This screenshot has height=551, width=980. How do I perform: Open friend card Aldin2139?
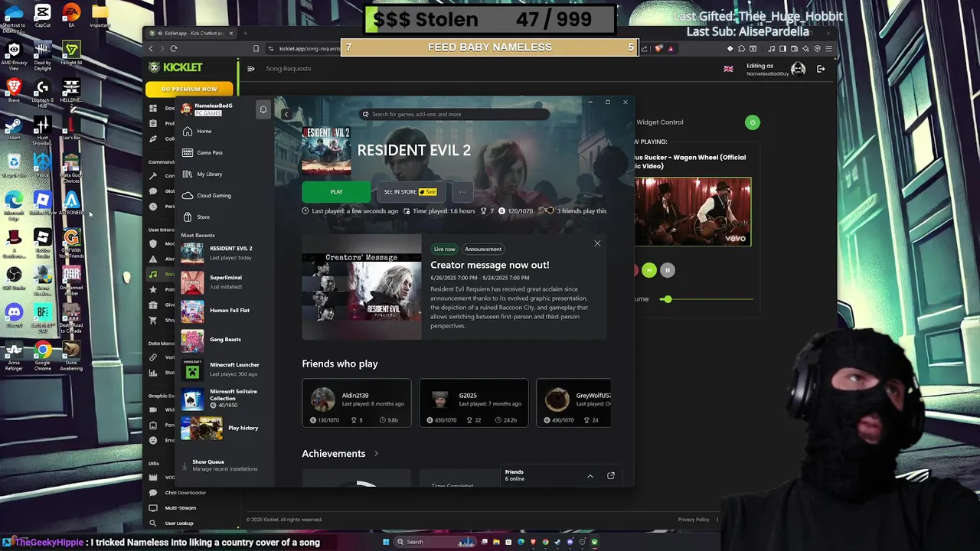(x=356, y=403)
